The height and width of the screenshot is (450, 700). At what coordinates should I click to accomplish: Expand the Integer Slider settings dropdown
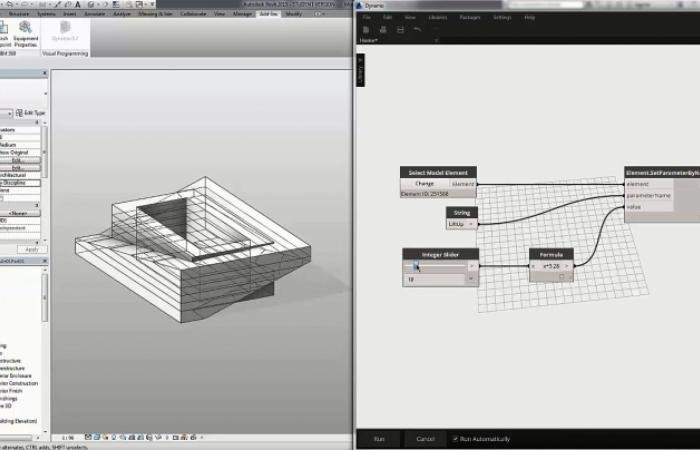470,281
